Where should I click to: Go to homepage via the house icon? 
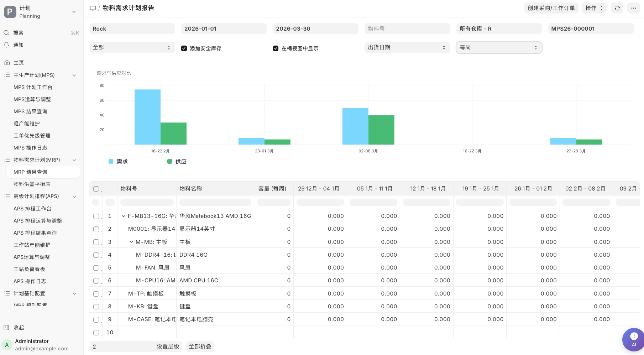[7, 62]
